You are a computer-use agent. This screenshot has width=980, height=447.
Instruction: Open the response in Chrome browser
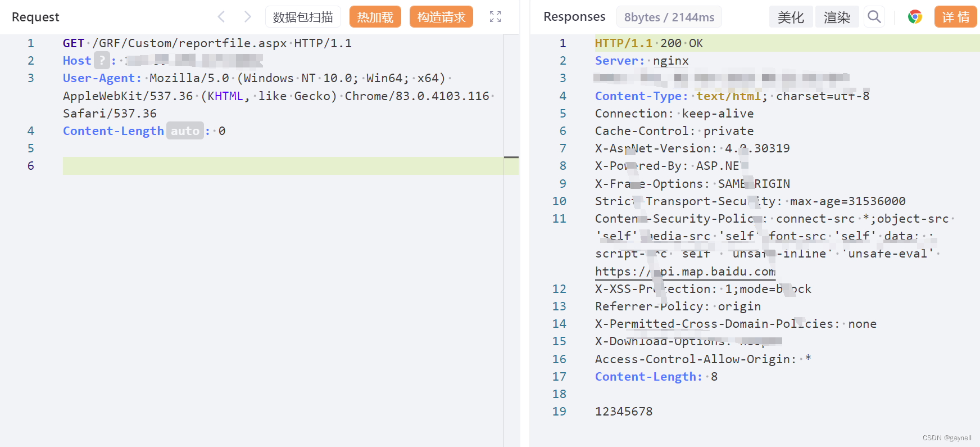[915, 17]
